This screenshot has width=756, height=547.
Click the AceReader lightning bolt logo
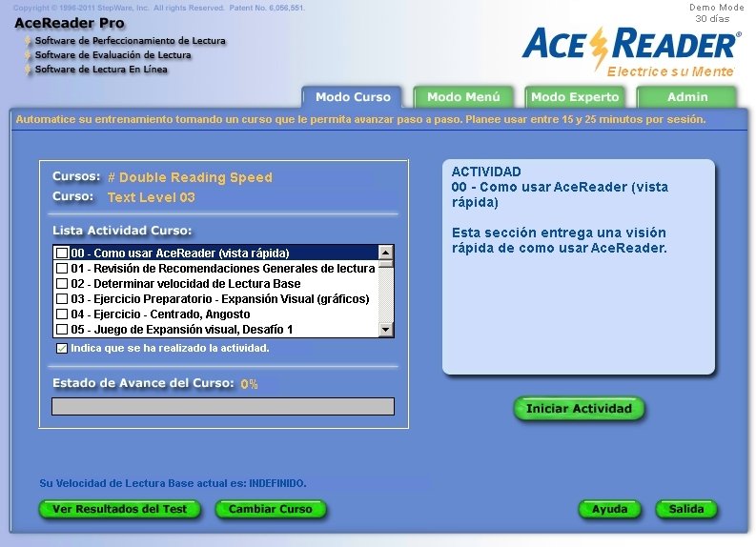pos(600,49)
